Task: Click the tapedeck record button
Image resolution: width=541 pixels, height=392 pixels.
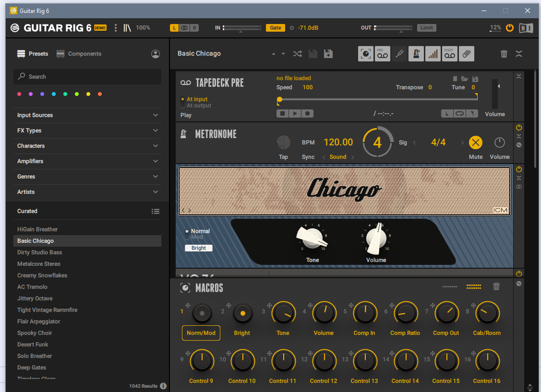Action: pyautogui.click(x=308, y=114)
